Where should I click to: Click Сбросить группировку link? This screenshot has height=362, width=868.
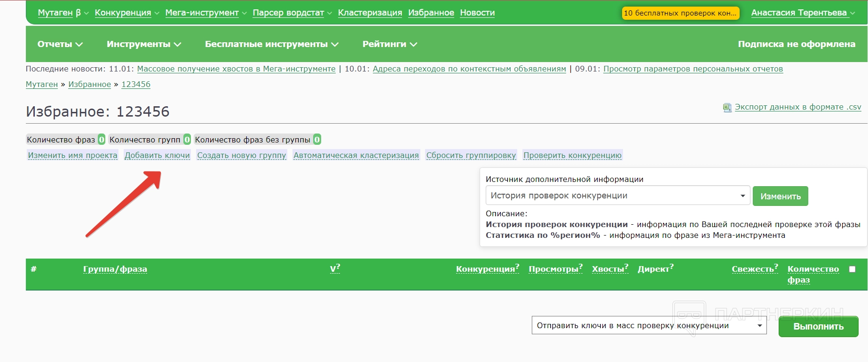pyautogui.click(x=471, y=155)
